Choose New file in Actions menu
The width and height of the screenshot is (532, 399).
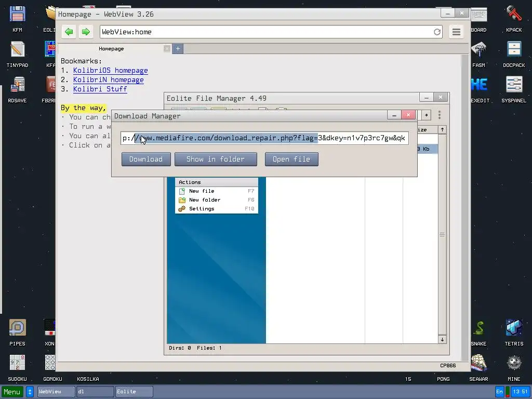click(217, 191)
